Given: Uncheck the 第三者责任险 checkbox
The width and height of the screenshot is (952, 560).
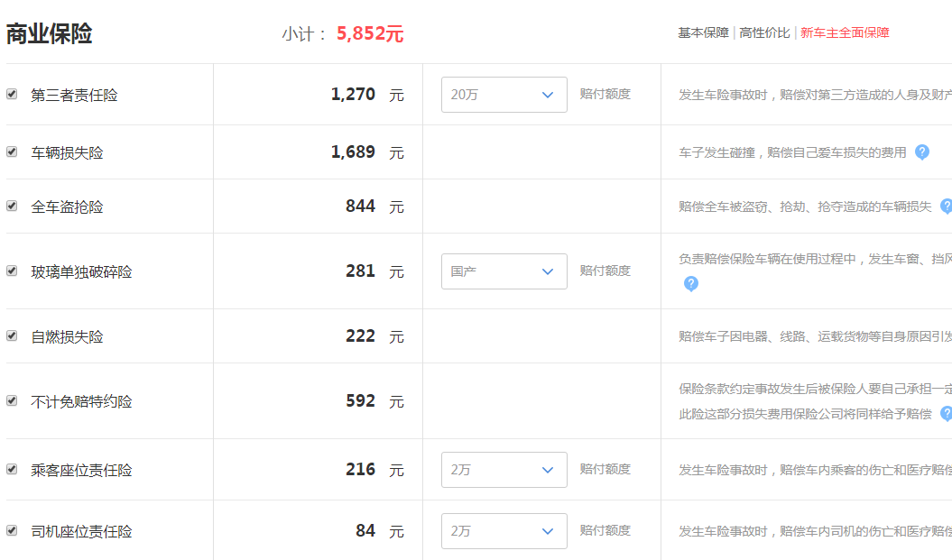Looking at the screenshot, I should click(12, 94).
